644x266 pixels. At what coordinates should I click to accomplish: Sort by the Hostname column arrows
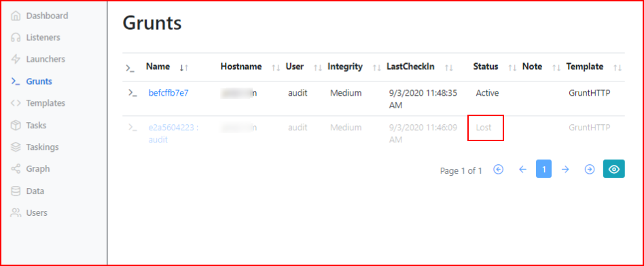276,68
